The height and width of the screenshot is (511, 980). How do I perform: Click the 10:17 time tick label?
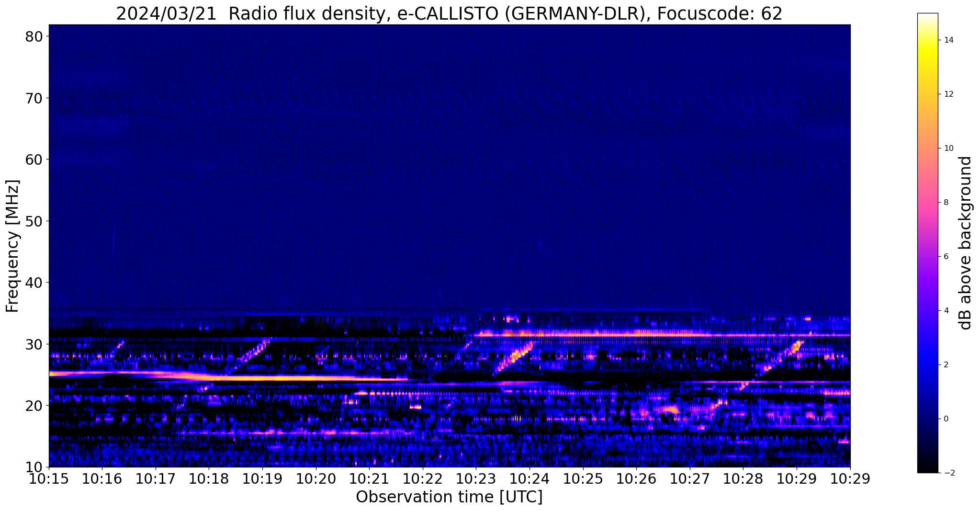156,479
